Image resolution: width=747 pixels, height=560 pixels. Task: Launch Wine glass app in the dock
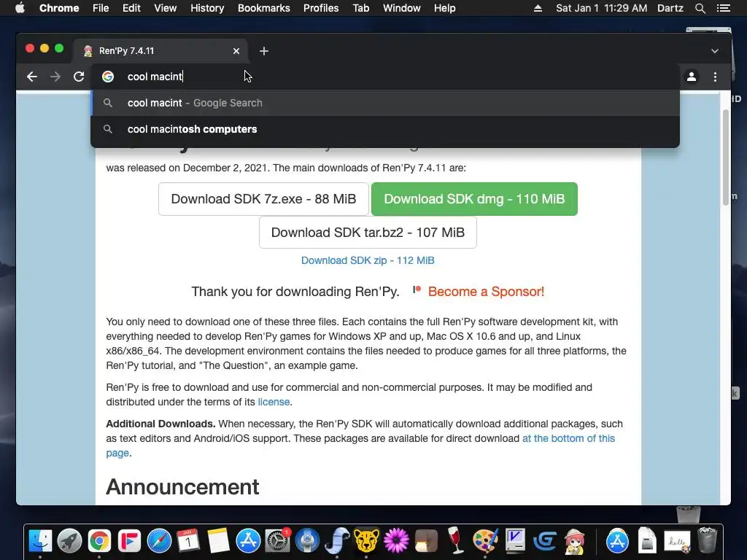click(x=456, y=541)
